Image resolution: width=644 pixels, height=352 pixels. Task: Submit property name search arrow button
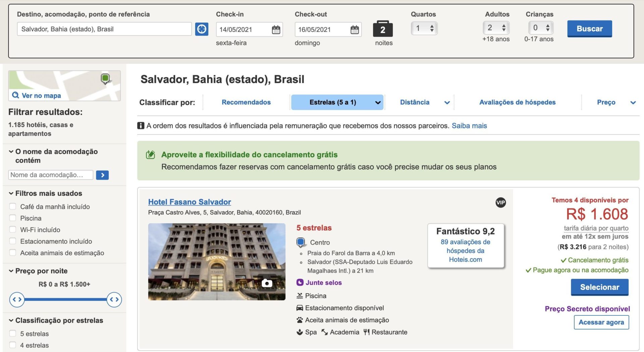tap(102, 175)
